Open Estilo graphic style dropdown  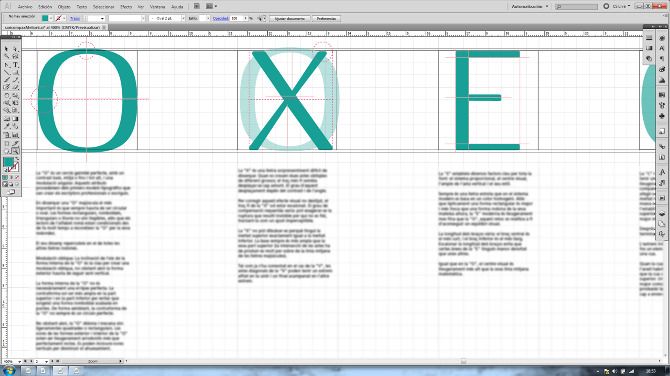pos(208,19)
